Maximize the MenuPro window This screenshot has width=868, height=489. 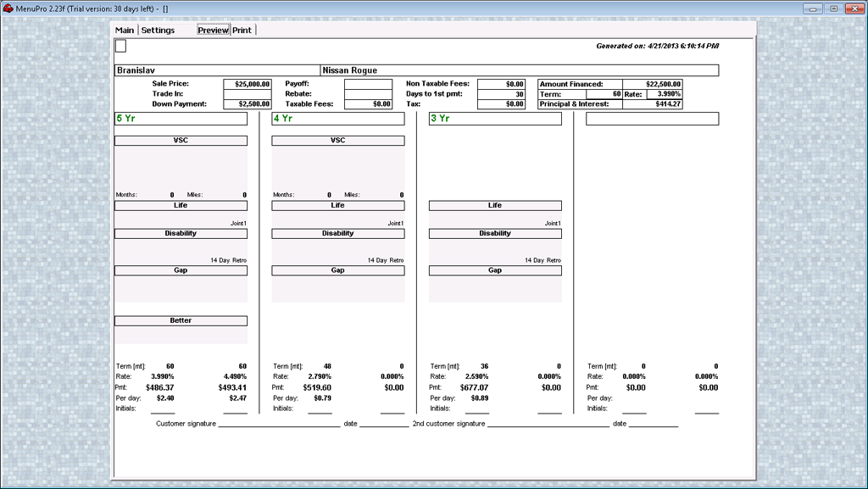pos(834,8)
